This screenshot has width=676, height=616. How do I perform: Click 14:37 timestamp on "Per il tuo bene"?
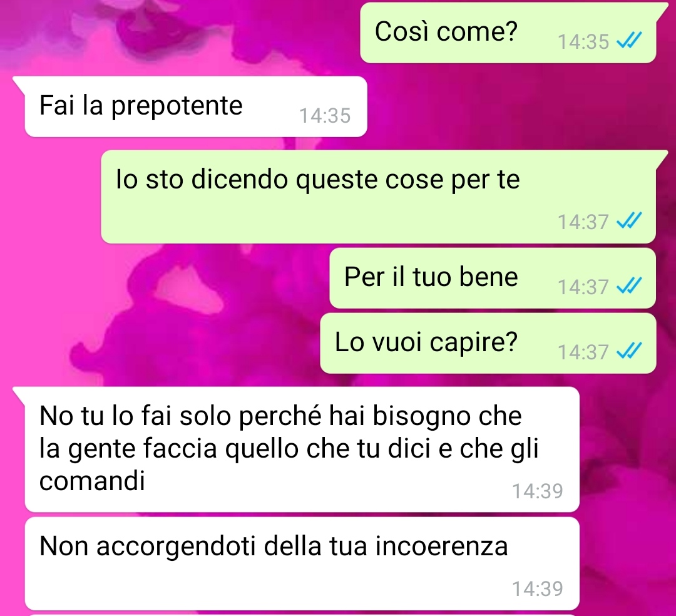click(583, 287)
